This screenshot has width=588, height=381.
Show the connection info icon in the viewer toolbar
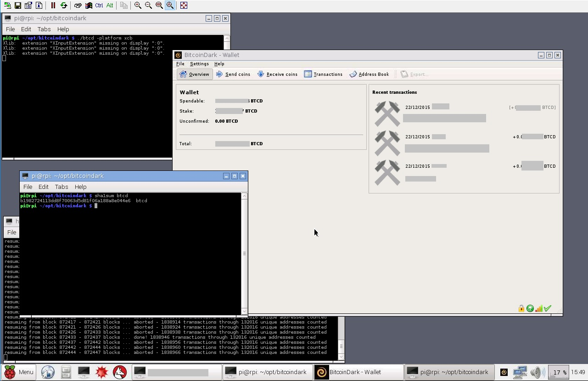tap(39, 6)
